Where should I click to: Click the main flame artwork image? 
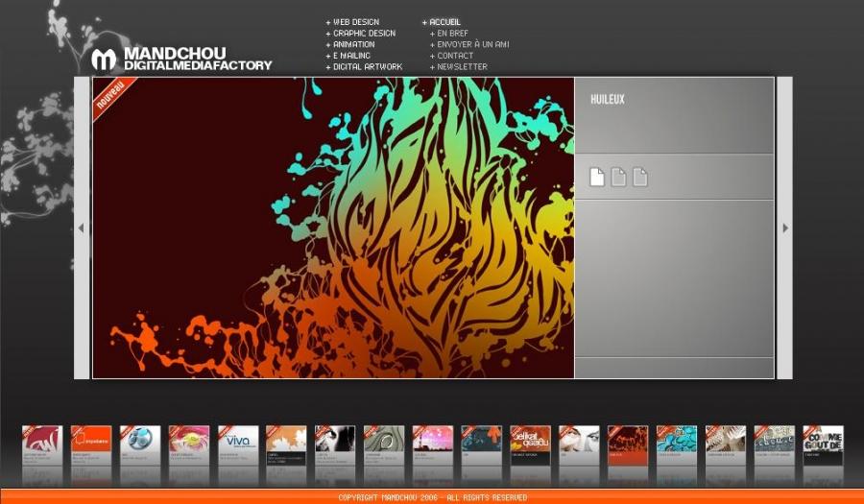click(333, 228)
